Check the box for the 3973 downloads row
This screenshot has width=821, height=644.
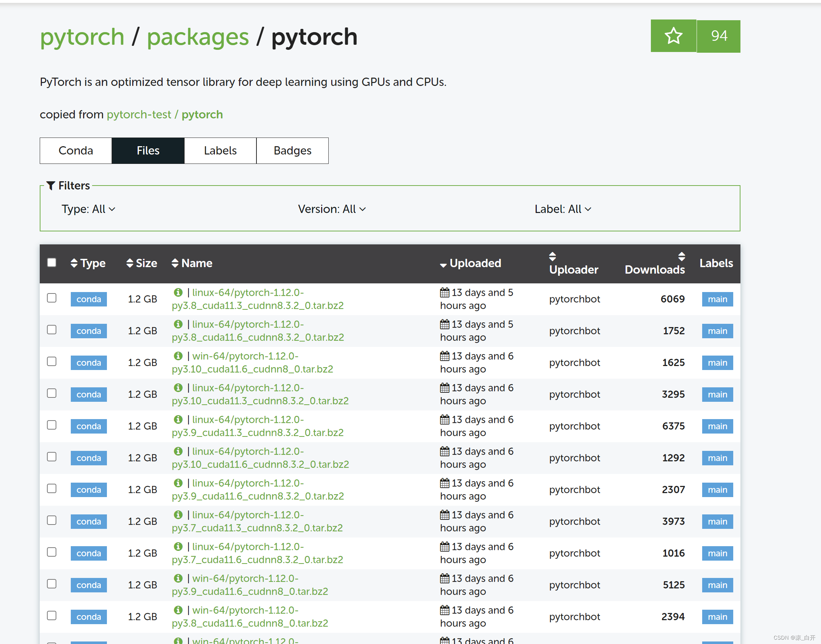(52, 520)
